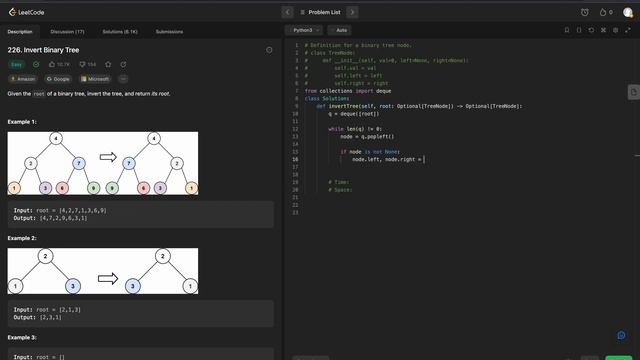Add problem to favorites star
The image size is (640, 360).
[x=108, y=64]
